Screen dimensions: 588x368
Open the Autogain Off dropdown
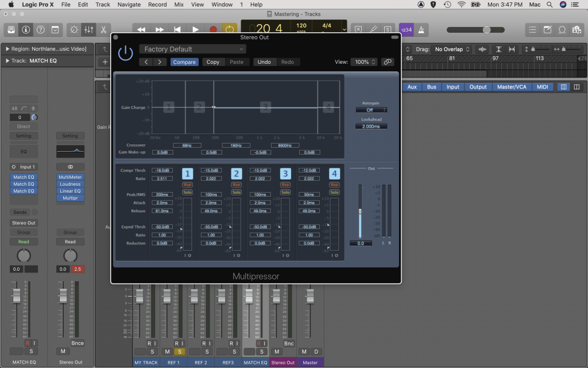tap(371, 109)
